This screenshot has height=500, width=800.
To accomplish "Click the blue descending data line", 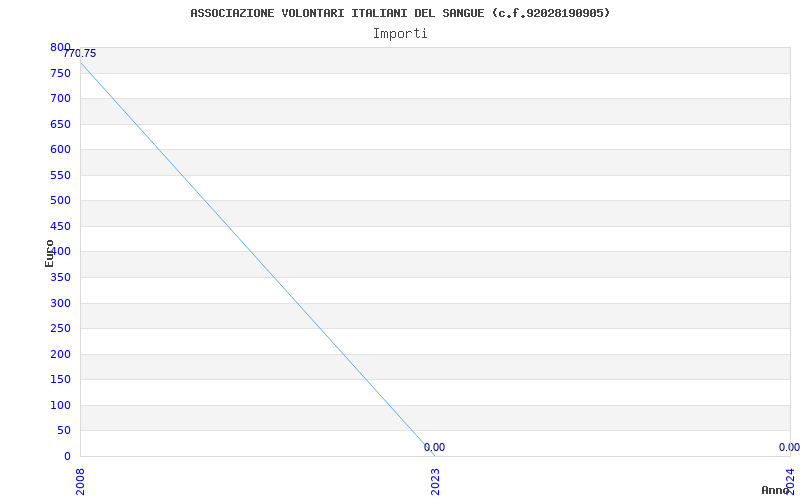I will click(258, 259).
